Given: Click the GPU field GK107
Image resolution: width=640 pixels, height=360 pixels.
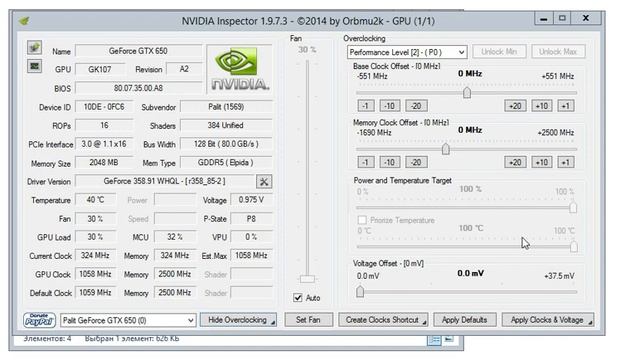Looking at the screenshot, I should coord(100,69).
